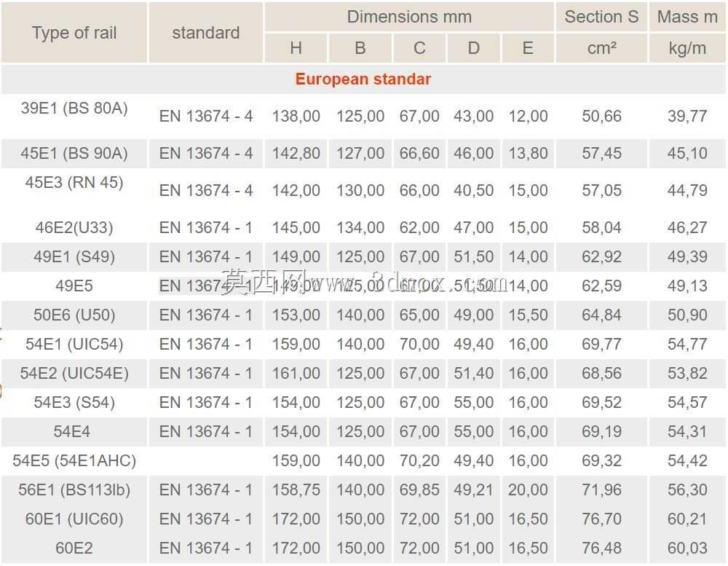This screenshot has width=728, height=566.
Task: Click section value '58,04'
Action: pos(602,227)
